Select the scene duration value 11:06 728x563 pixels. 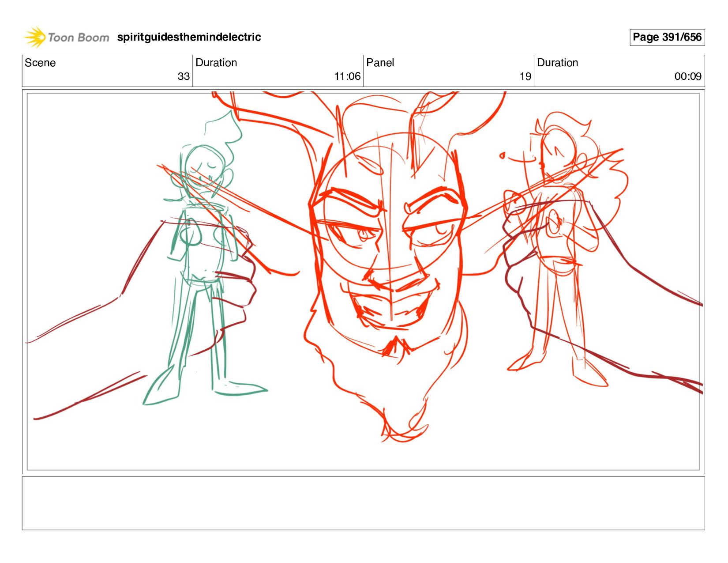(347, 76)
